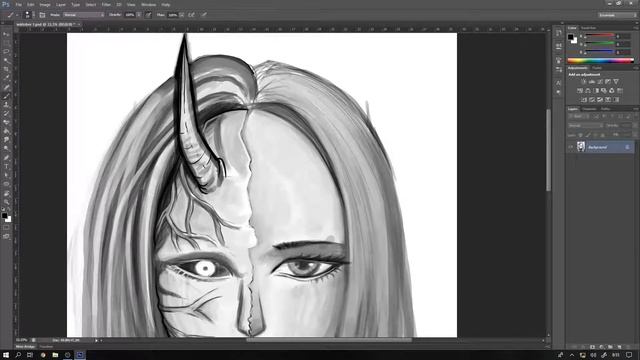
Task: Add Brightness/Contrast adjustment
Action: (x=583, y=82)
